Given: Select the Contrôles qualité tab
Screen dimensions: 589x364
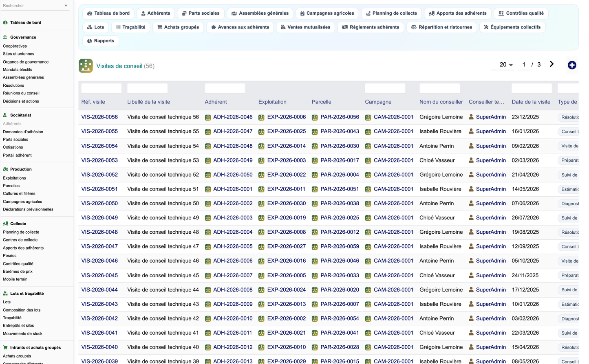Looking at the screenshot, I should pyautogui.click(x=521, y=13).
